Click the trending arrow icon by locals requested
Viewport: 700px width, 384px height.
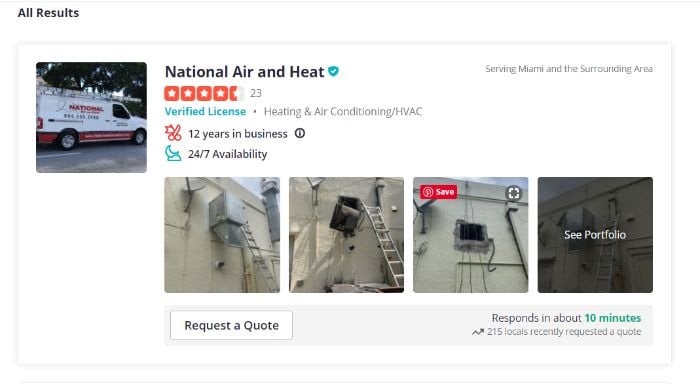click(478, 332)
